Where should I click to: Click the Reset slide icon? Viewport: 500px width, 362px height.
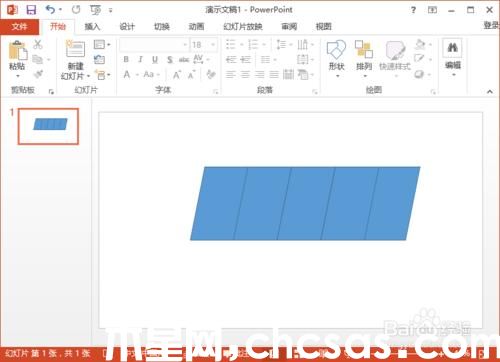tap(99, 60)
